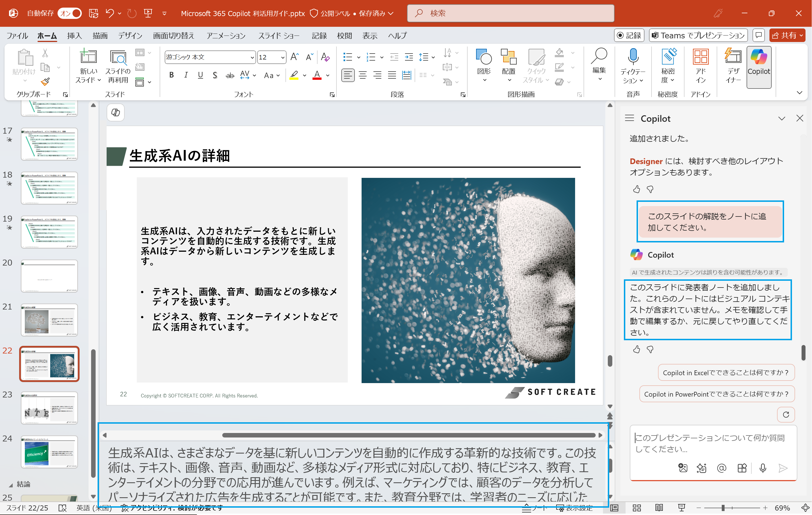Open Slide Sorter view in the status bar
Viewport: 812px width, 515px height.
pyautogui.click(x=637, y=508)
